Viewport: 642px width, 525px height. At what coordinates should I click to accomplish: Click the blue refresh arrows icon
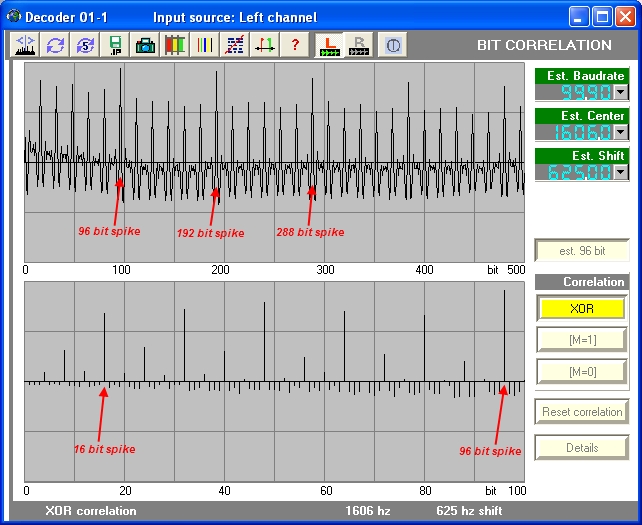(56, 45)
